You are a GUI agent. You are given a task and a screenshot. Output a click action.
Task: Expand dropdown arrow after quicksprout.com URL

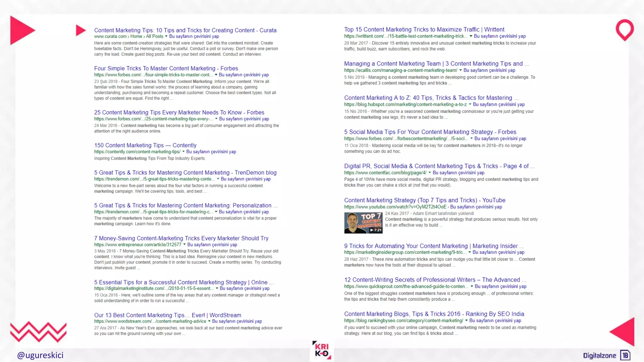(x=472, y=286)
